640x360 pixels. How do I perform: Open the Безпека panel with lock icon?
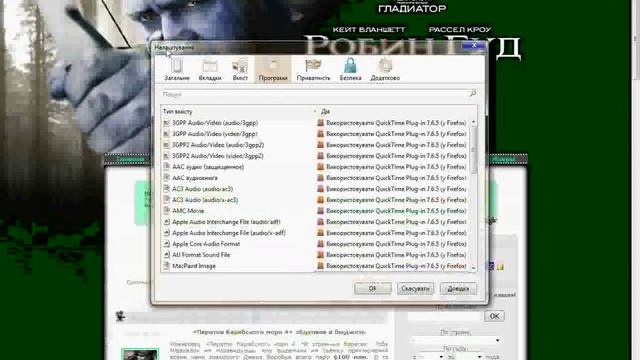pos(350,69)
